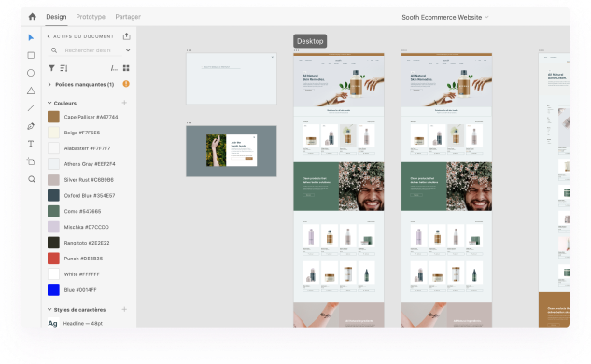Switch to the Partager tab

pyautogui.click(x=128, y=17)
